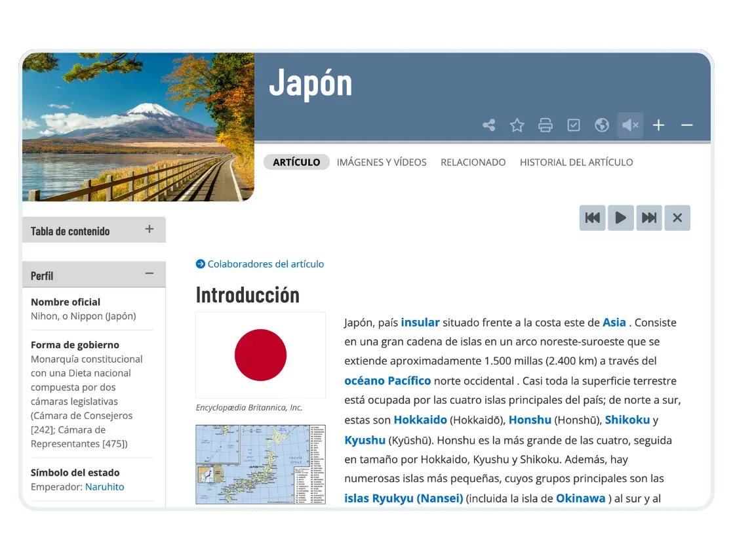Open the Historial del Artículo tab
The width and height of the screenshot is (733, 560).
pyautogui.click(x=576, y=162)
